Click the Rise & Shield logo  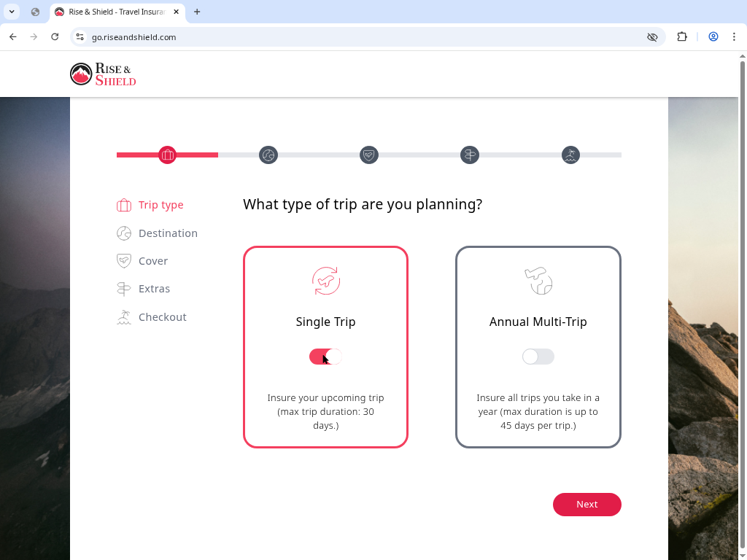[102, 74]
